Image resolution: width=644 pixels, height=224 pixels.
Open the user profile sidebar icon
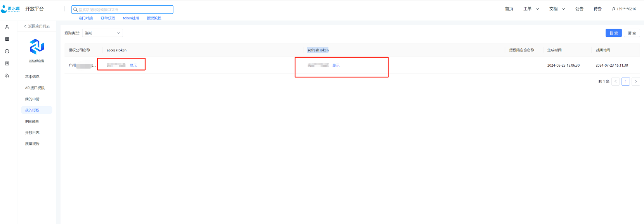point(7,27)
